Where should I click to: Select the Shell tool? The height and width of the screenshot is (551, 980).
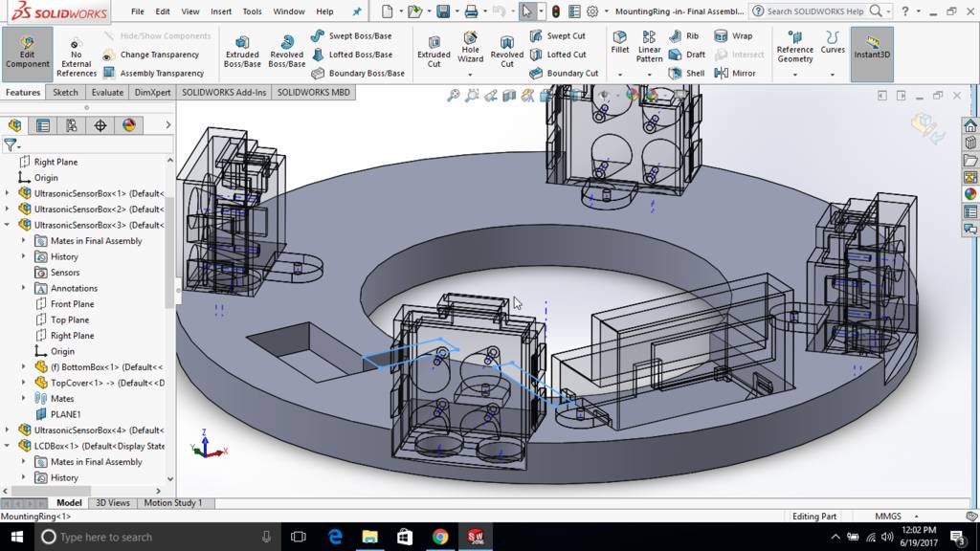pos(687,73)
